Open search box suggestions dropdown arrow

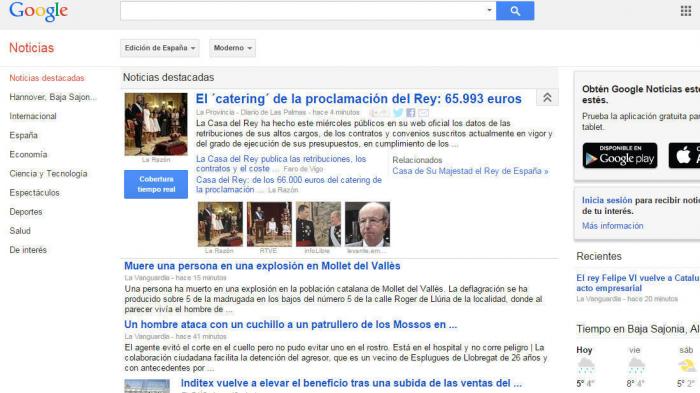pyautogui.click(x=489, y=10)
